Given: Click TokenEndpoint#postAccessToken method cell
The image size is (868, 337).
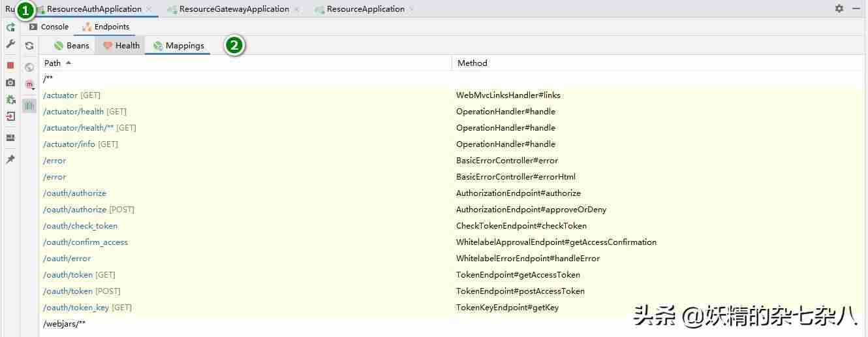Looking at the screenshot, I should [x=520, y=291].
